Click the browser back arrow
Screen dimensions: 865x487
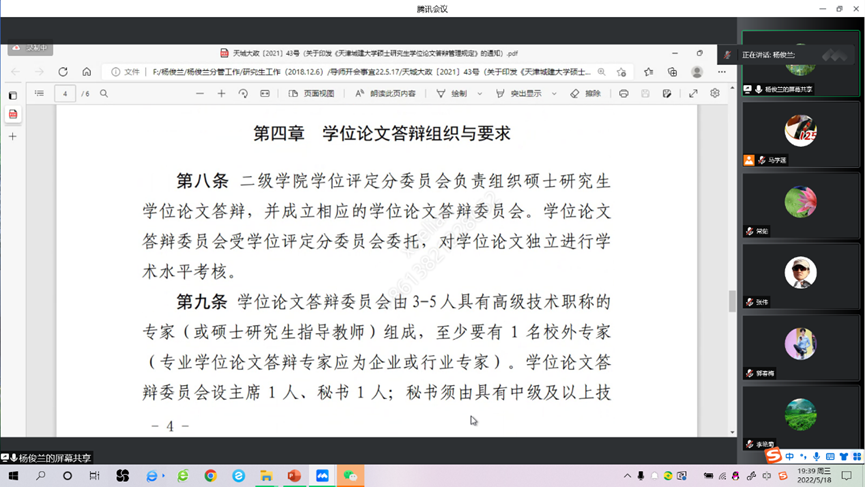tap(15, 72)
